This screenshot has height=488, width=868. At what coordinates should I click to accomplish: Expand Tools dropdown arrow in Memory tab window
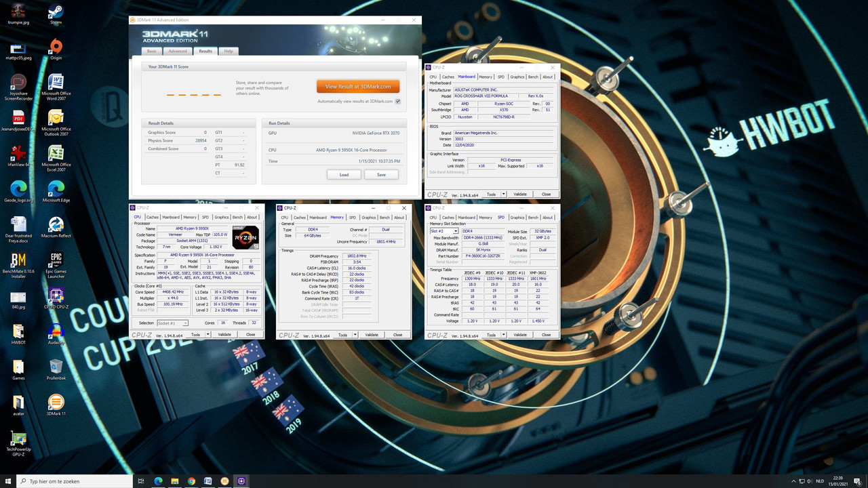(x=354, y=335)
